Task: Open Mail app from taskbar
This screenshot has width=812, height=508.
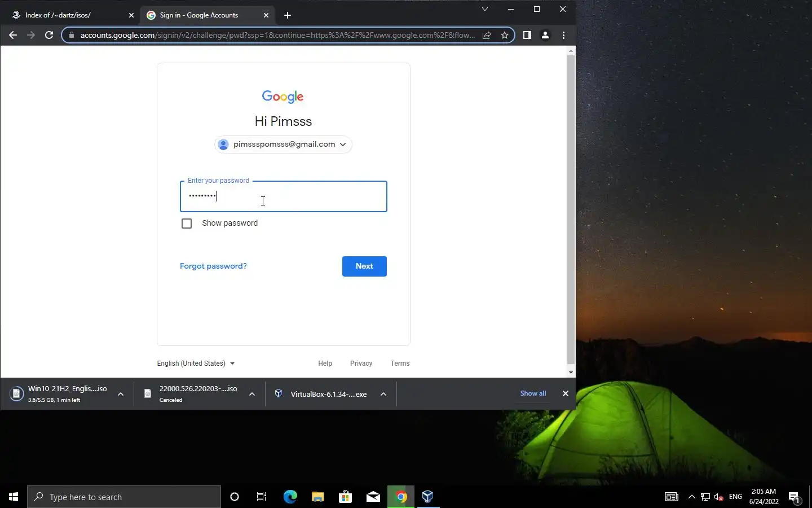Action: 373,497
